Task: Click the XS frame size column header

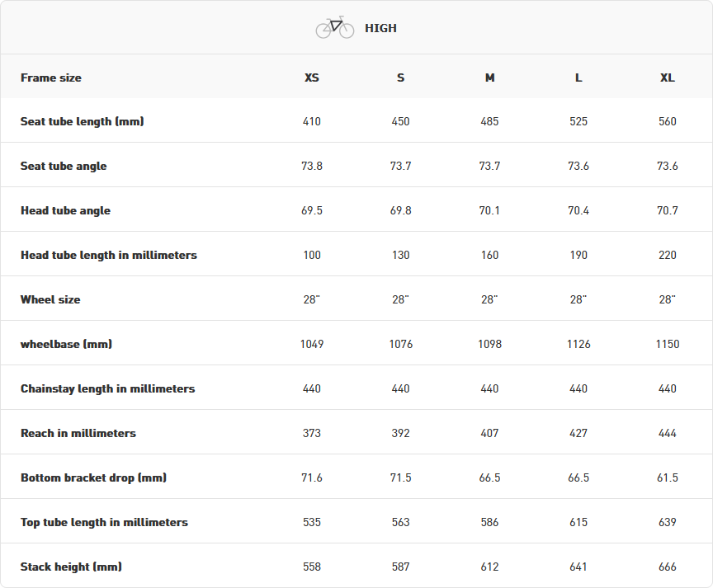Action: [x=312, y=78]
